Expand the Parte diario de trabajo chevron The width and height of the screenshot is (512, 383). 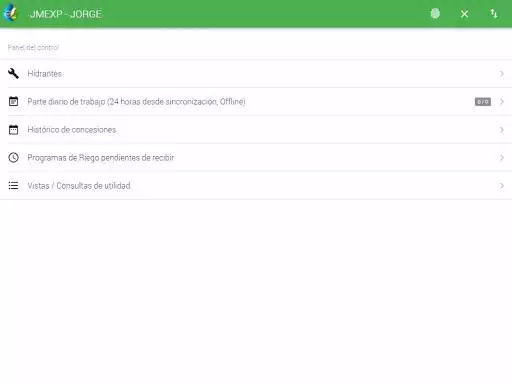[x=502, y=102]
